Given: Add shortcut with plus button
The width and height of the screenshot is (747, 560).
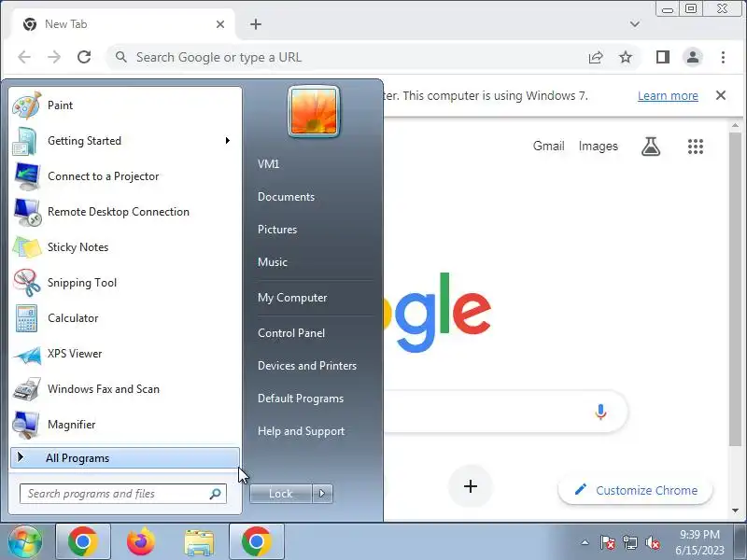Looking at the screenshot, I should pyautogui.click(x=471, y=486).
